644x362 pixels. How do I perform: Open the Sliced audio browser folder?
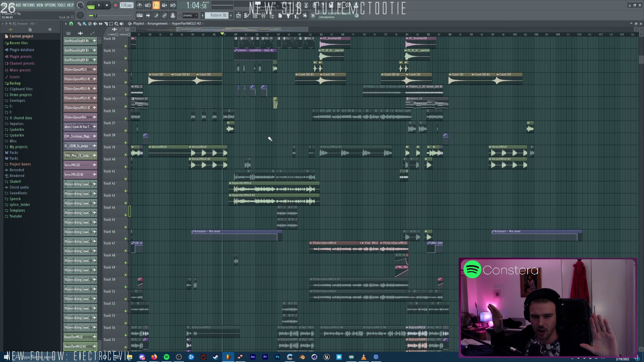[19, 187]
